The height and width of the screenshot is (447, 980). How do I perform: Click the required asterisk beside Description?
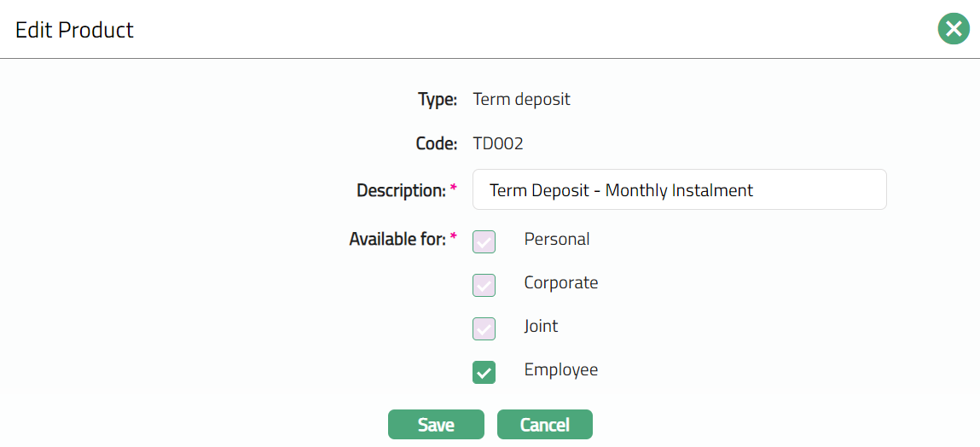453,188
